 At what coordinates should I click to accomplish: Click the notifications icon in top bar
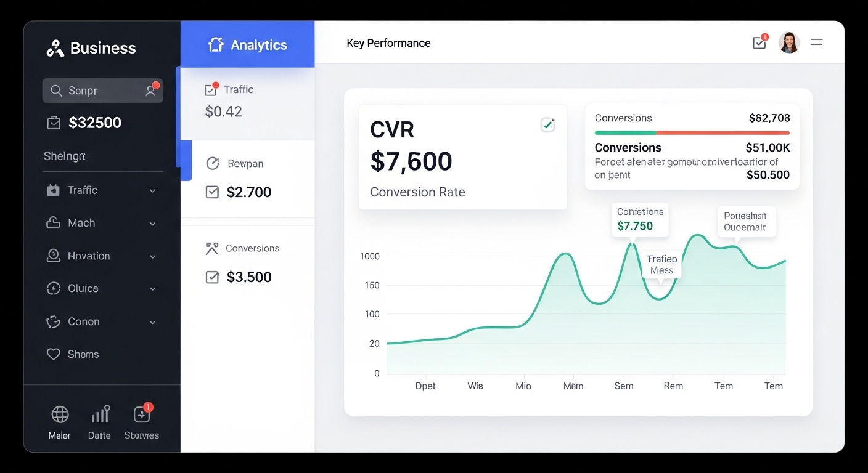(x=759, y=42)
